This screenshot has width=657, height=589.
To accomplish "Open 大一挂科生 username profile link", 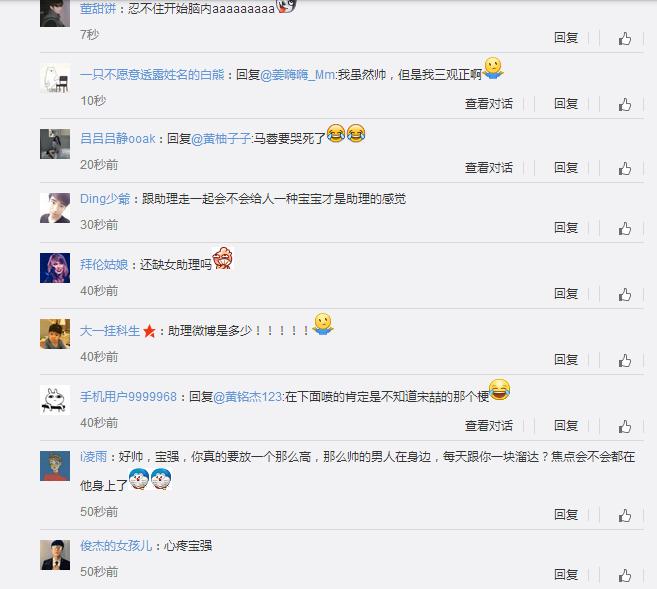I will tap(110, 331).
